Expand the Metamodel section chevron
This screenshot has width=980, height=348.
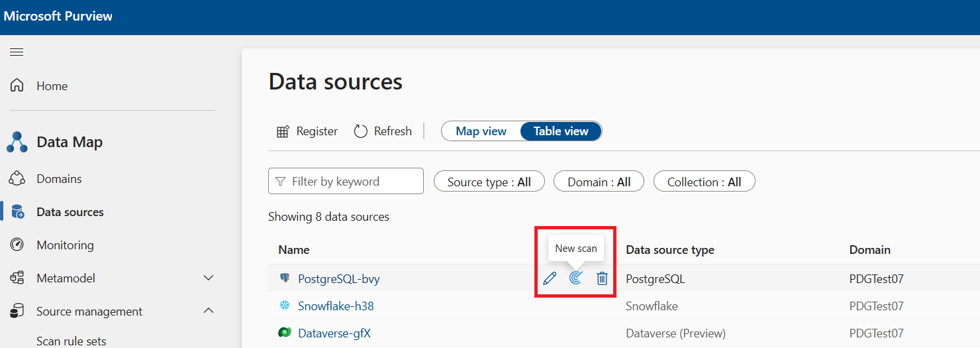(x=209, y=278)
